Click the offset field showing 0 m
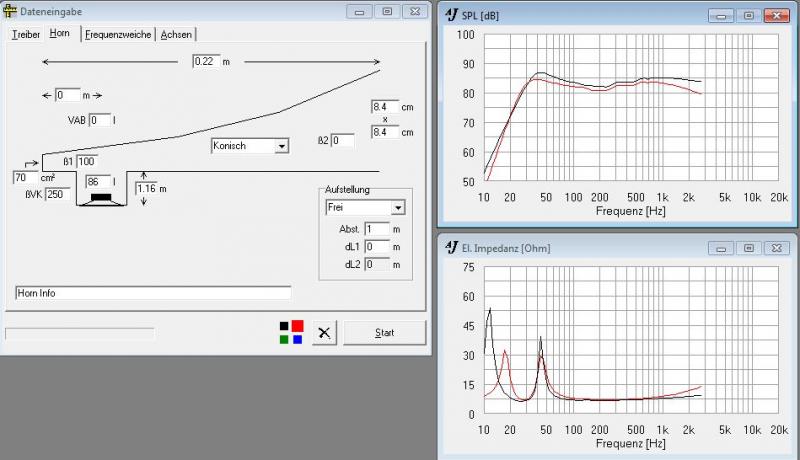 pyautogui.click(x=67, y=95)
